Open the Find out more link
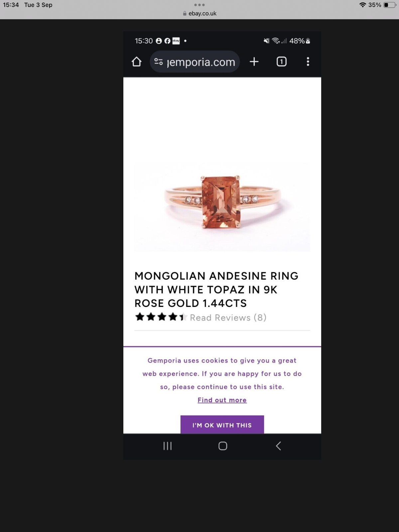Image resolution: width=399 pixels, height=532 pixels. point(222,400)
